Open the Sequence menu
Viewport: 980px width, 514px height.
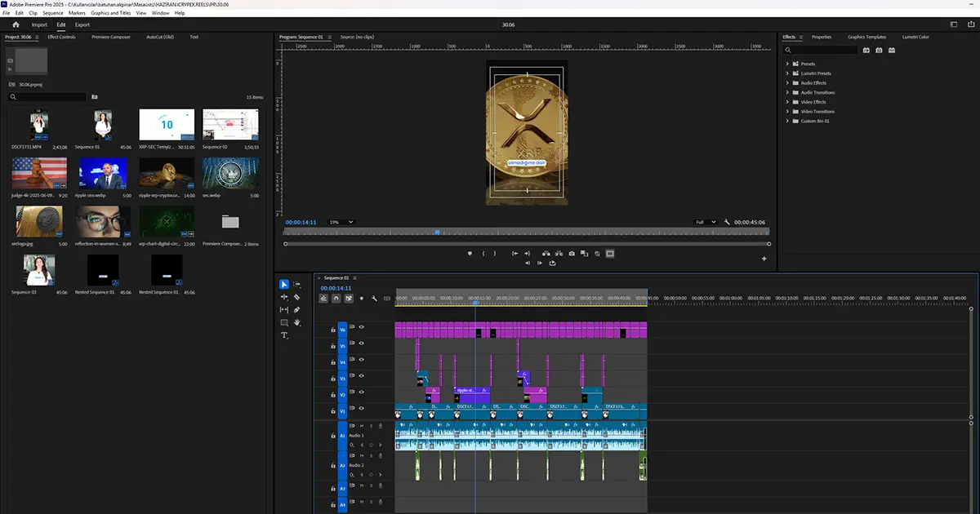52,13
